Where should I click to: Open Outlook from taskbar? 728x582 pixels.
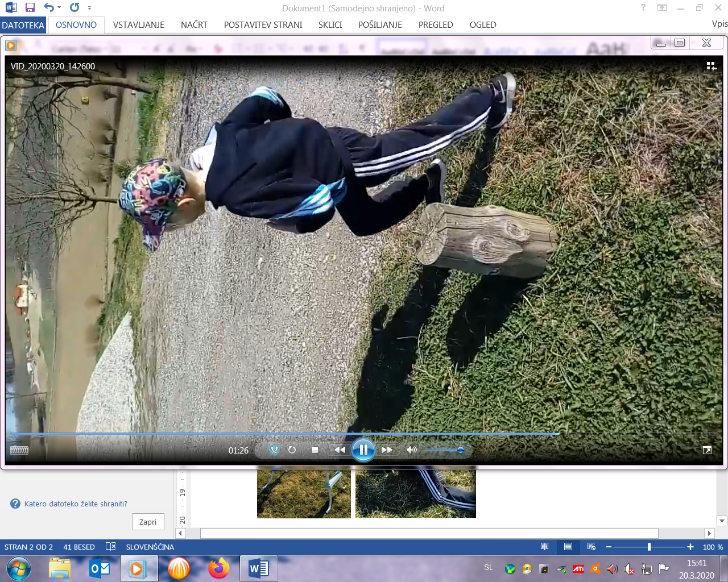100,568
